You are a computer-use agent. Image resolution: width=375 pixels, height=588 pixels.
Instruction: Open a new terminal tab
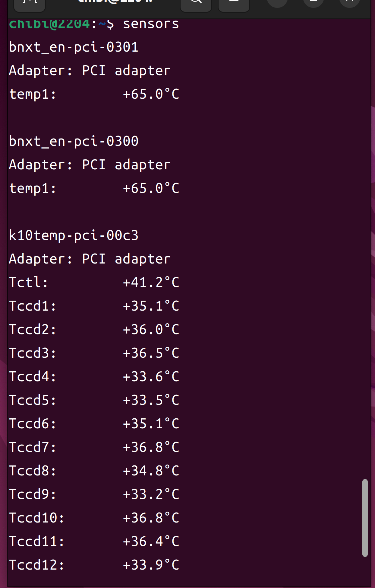point(30,4)
